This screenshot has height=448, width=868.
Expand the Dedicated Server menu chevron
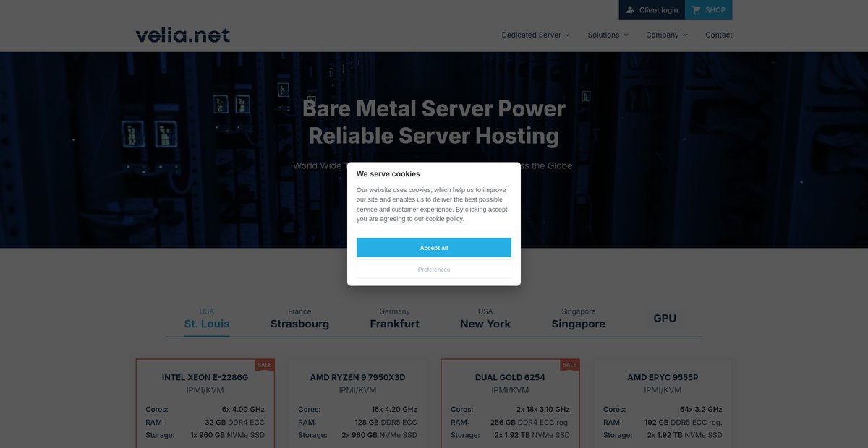[567, 35]
